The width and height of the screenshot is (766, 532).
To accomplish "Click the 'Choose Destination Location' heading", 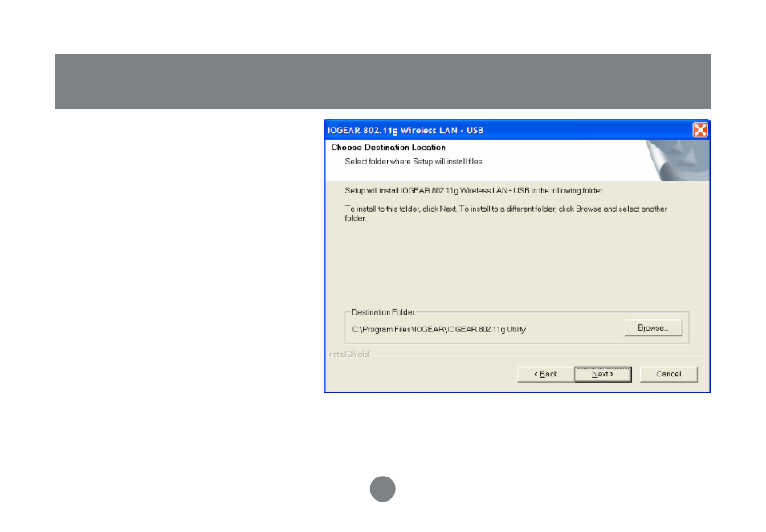I will [x=389, y=148].
